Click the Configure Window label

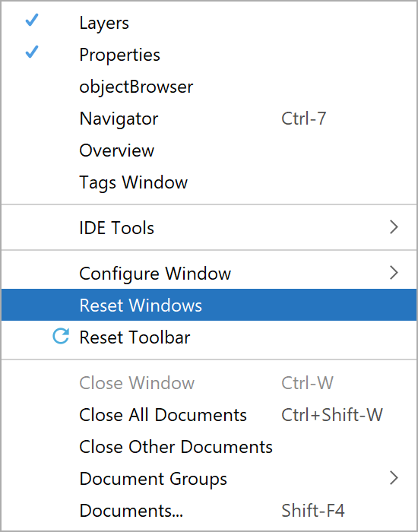pos(155,274)
